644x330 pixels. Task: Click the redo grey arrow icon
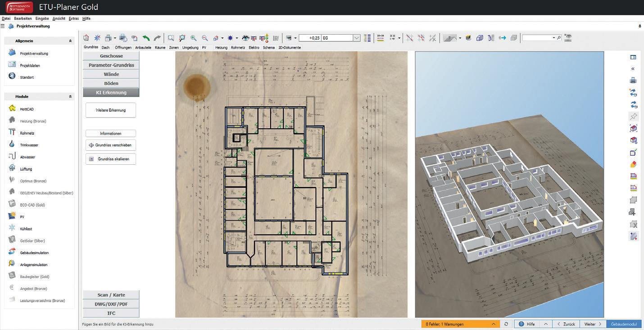[x=157, y=38]
